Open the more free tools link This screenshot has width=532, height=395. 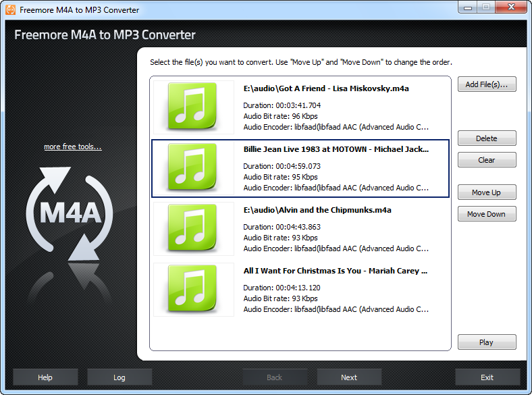click(x=73, y=147)
